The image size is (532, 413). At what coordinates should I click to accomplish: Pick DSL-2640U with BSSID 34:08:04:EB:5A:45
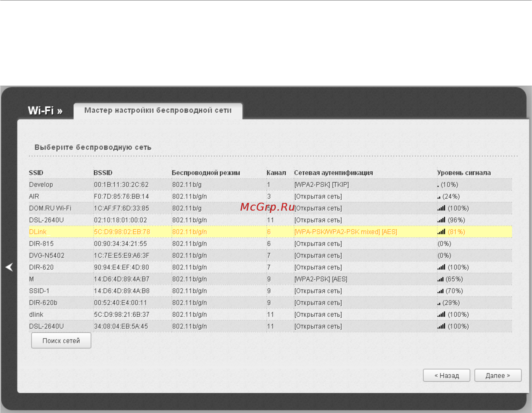(x=270, y=326)
